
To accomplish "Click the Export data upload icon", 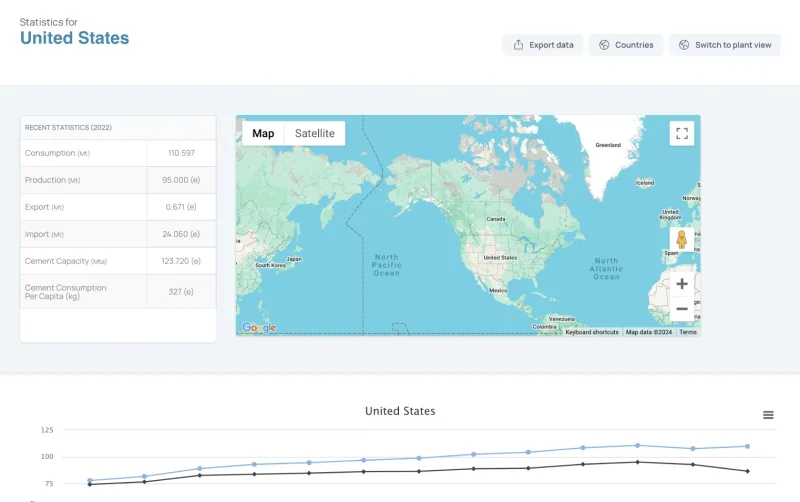I will tap(518, 45).
